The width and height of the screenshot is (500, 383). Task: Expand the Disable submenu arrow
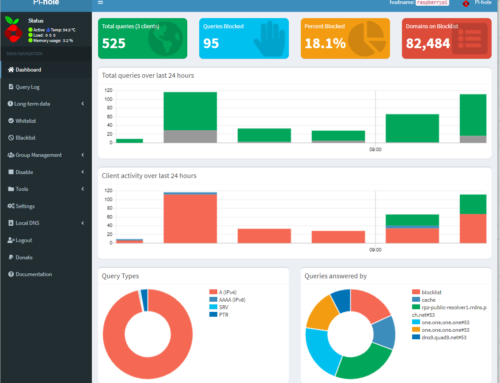coord(83,172)
